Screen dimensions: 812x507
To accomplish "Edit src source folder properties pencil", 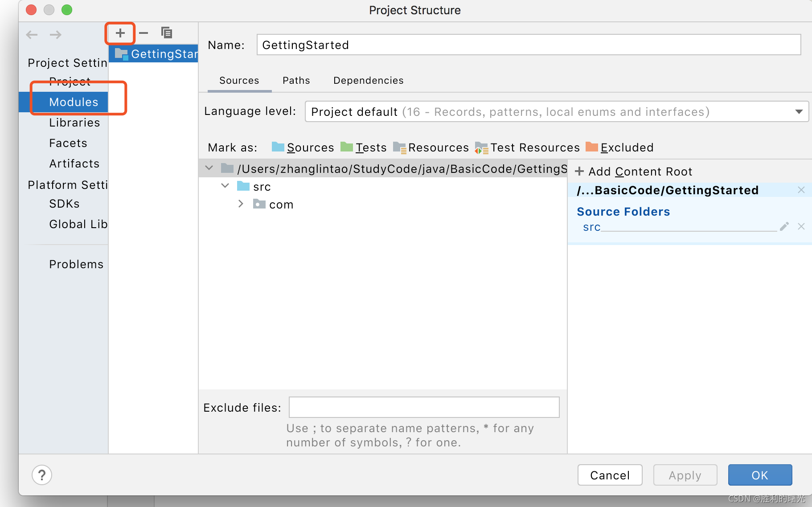I will click(x=784, y=226).
